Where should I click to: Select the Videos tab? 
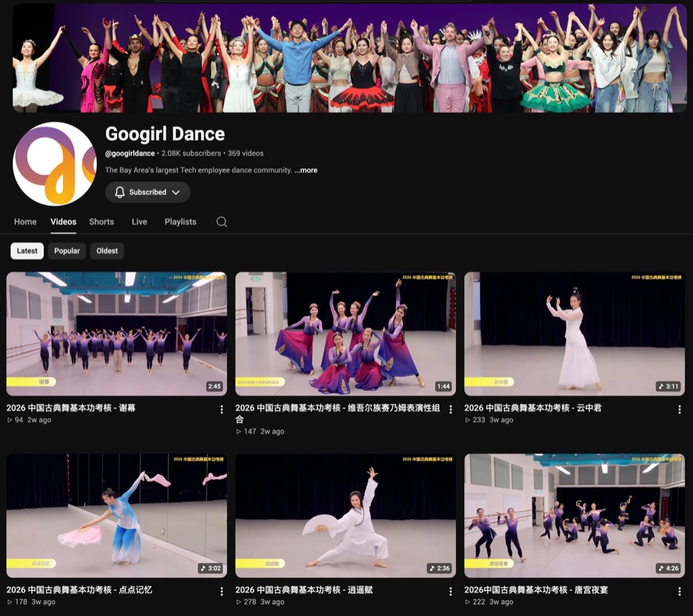(x=63, y=222)
